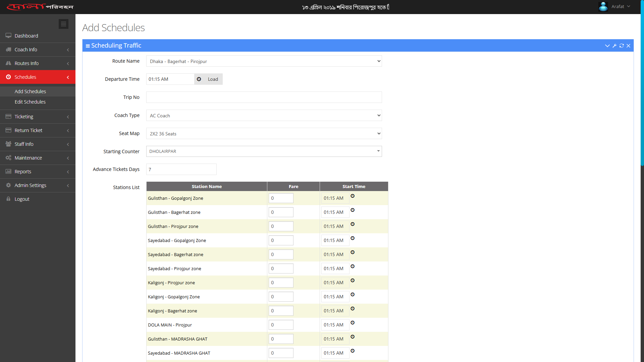
Task: Open the Seat Map dropdown
Action: tap(264, 134)
